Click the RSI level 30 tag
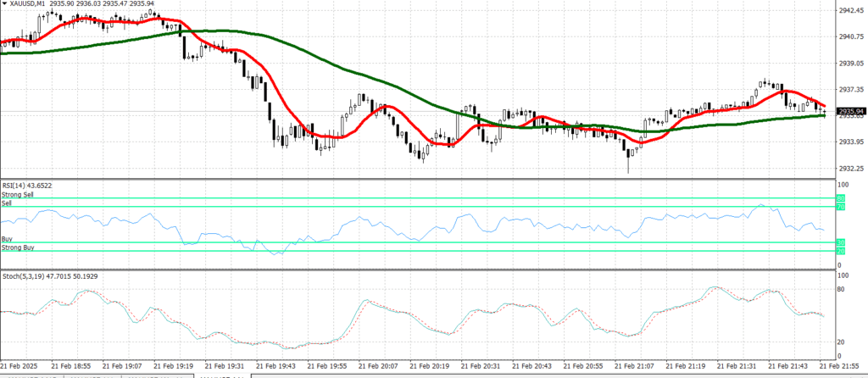 pyautogui.click(x=840, y=242)
